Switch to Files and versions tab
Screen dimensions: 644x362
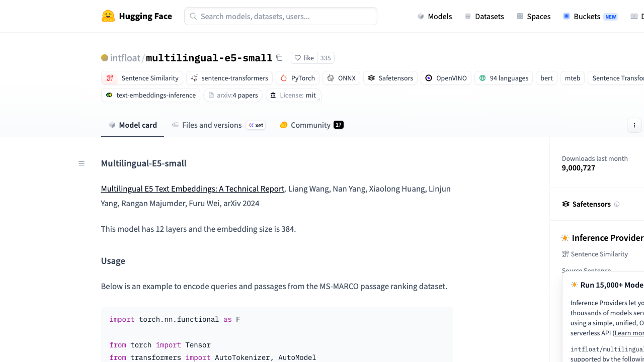(218, 125)
